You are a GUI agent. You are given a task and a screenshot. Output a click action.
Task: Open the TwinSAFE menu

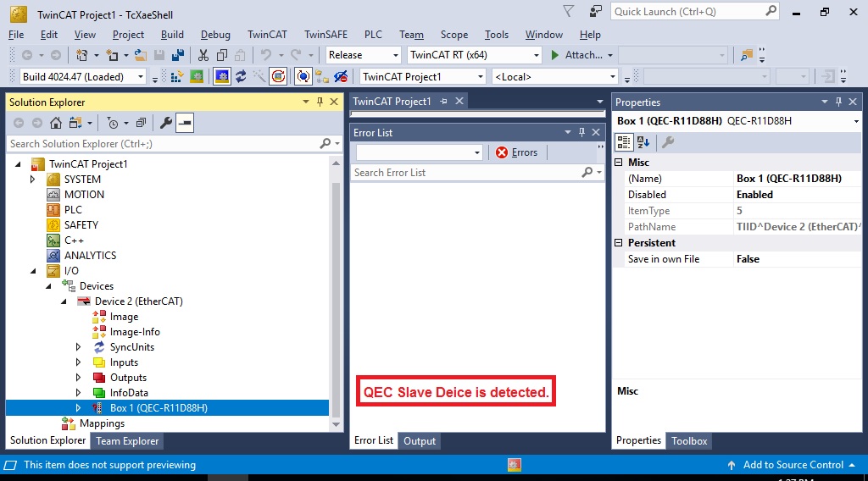point(326,34)
